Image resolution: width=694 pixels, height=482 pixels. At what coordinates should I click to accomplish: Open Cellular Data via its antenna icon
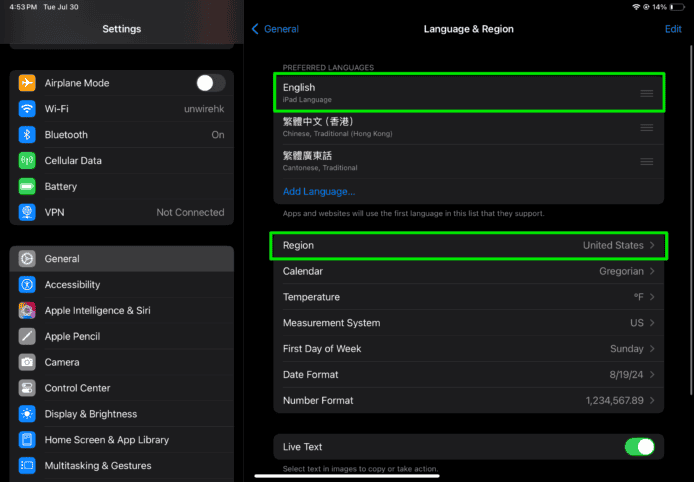tap(27, 161)
